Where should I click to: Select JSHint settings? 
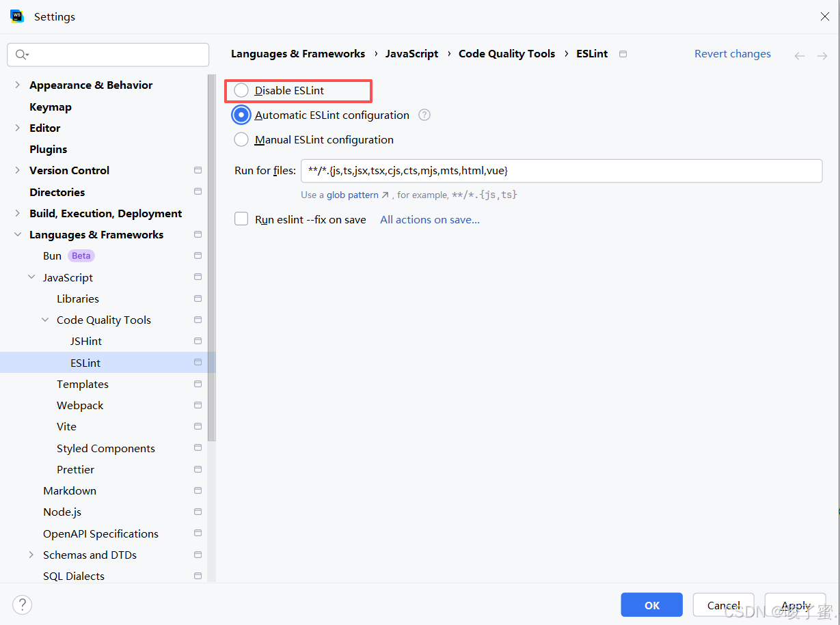86,341
